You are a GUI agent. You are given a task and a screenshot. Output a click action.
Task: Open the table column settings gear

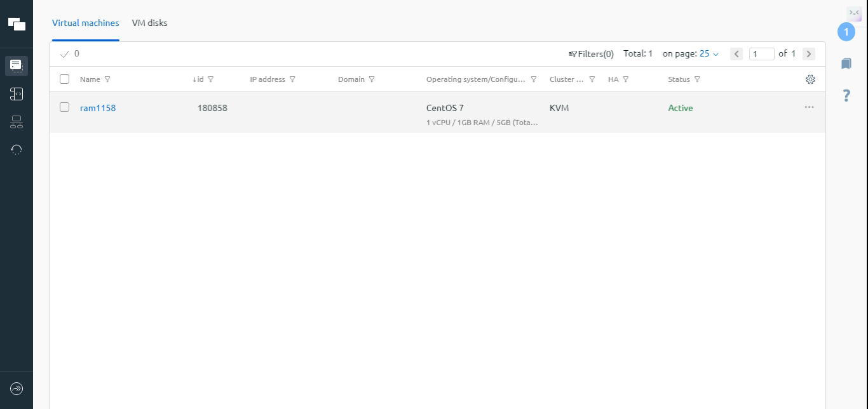pyautogui.click(x=810, y=79)
